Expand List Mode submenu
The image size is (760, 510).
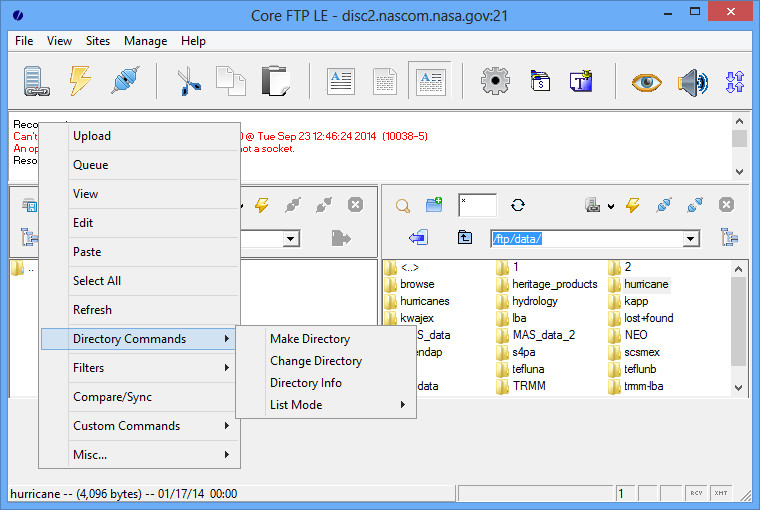coord(326,405)
